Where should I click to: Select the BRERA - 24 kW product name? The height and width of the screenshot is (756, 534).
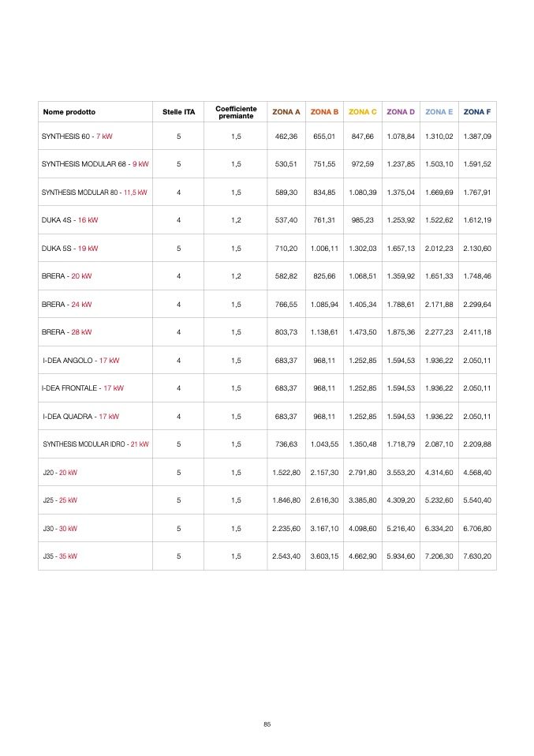[66, 305]
